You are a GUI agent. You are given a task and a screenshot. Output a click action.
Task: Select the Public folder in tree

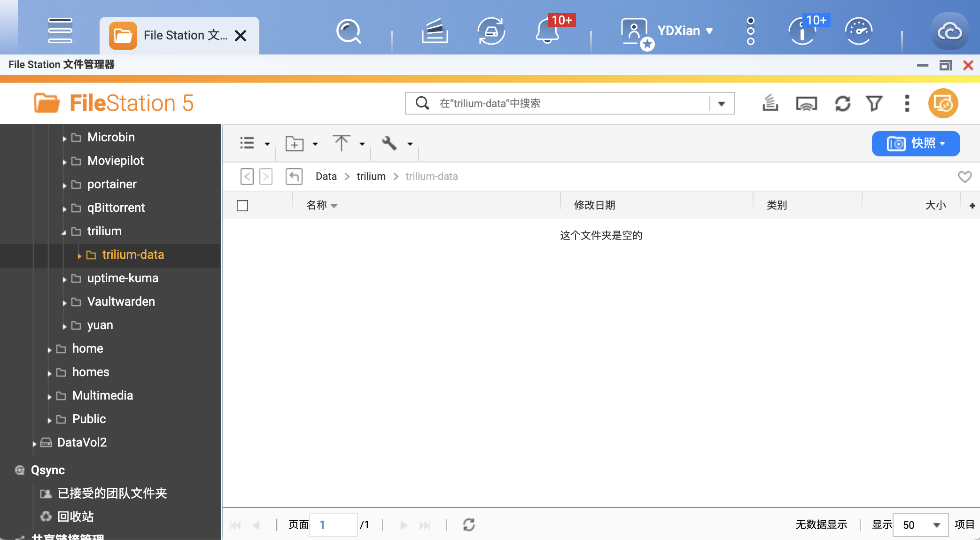click(x=89, y=419)
